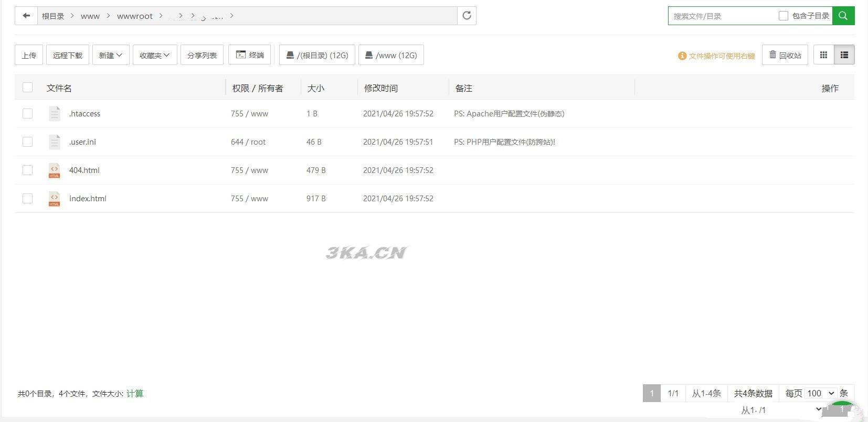Open the /www (12G) disk
868x422 pixels.
(x=391, y=55)
